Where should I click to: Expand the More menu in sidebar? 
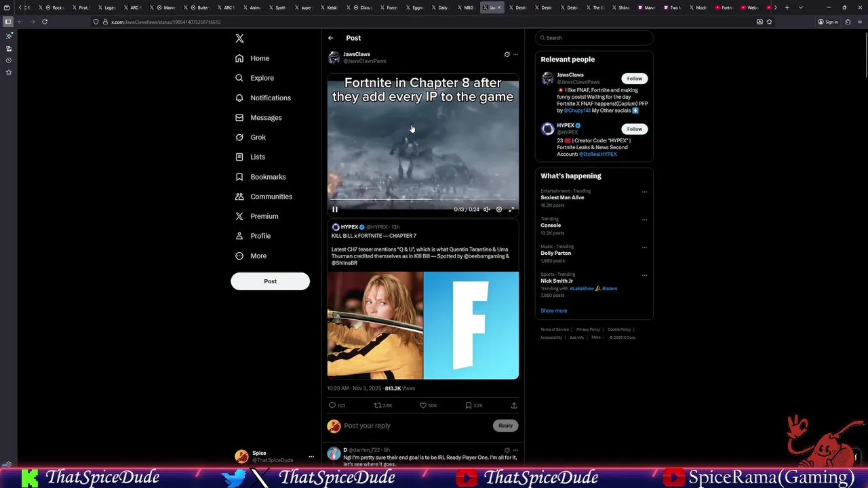pos(251,256)
